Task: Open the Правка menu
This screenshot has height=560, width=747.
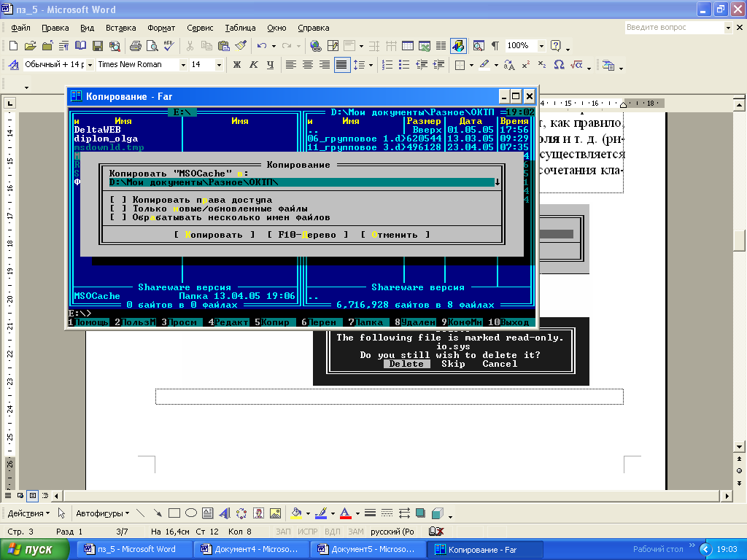Action: tap(55, 28)
